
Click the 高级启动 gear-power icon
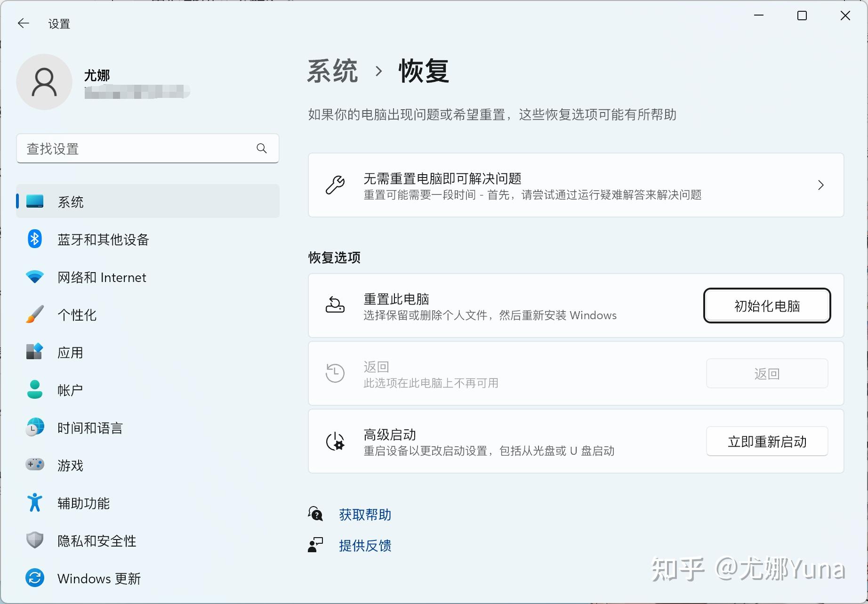[335, 441]
